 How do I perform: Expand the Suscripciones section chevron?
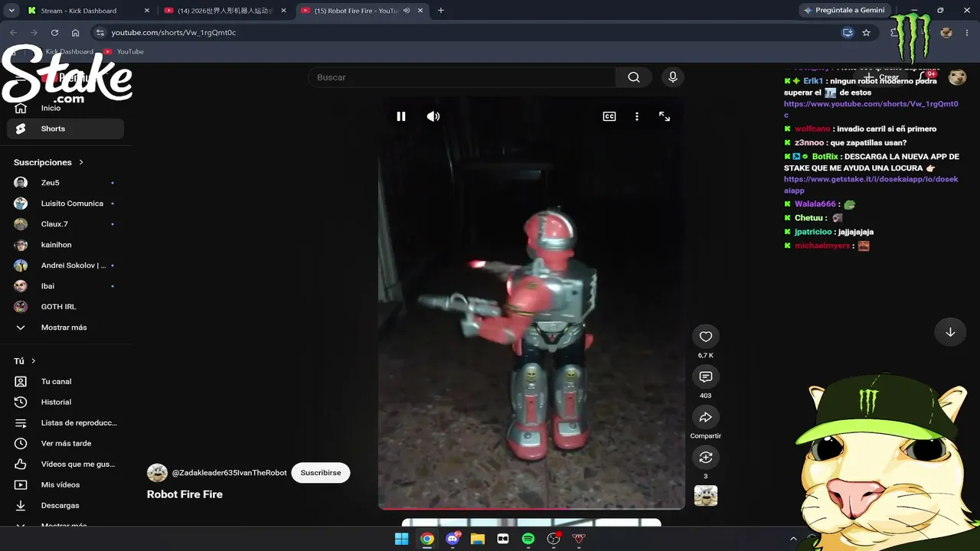[81, 162]
